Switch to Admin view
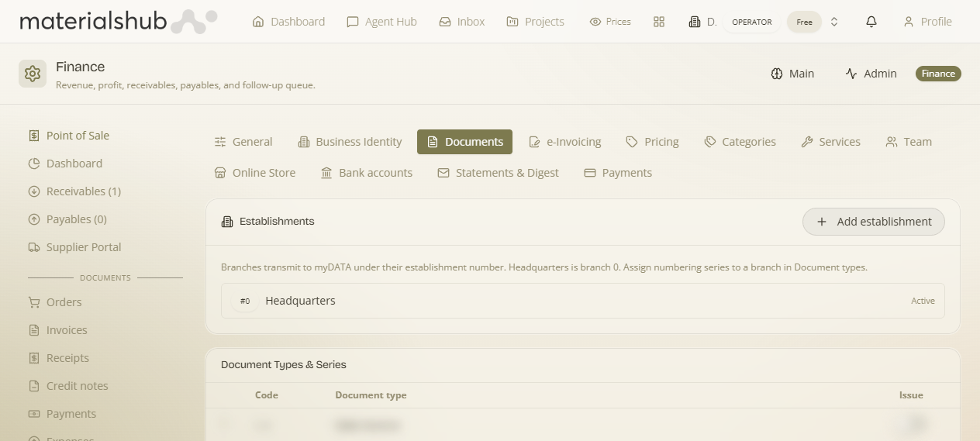This screenshot has height=441, width=980. pyautogui.click(x=871, y=74)
